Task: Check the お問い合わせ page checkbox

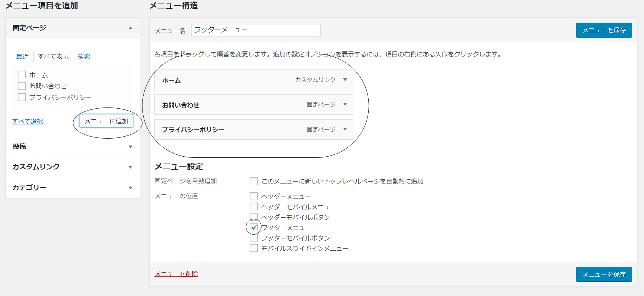Action: pos(22,86)
